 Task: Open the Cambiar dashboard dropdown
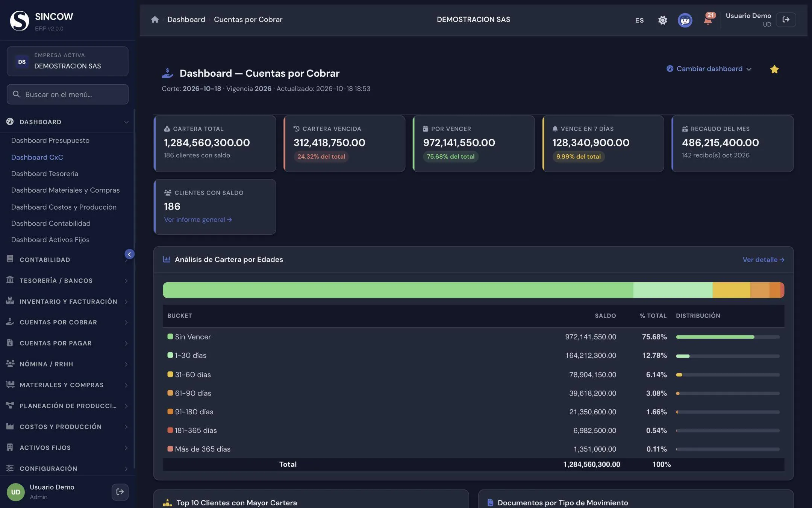[x=709, y=69]
